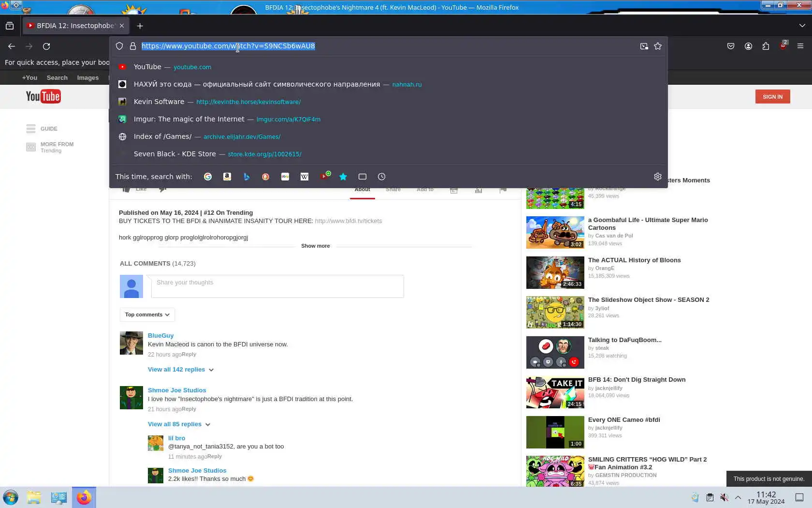Select Kevin Software suggestion
Screen dimensions: 812x508
coord(389,102)
